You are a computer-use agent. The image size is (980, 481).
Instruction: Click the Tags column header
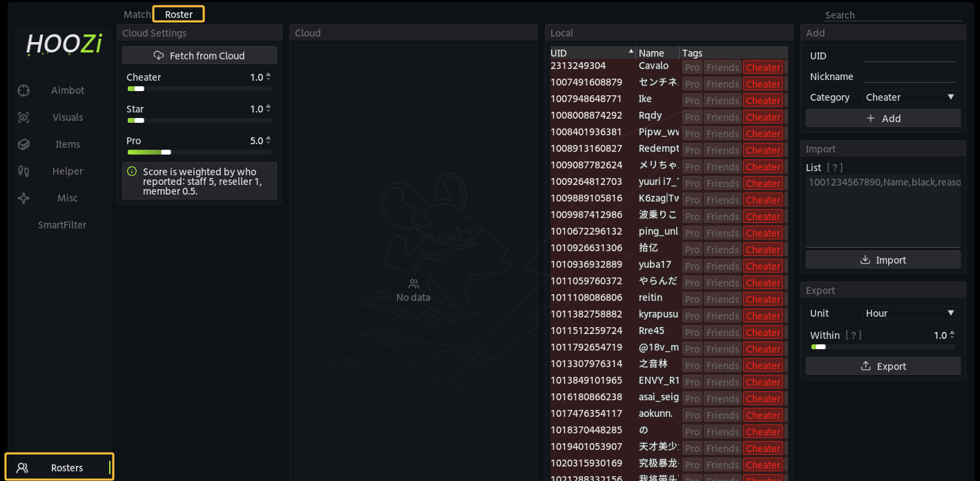733,53
